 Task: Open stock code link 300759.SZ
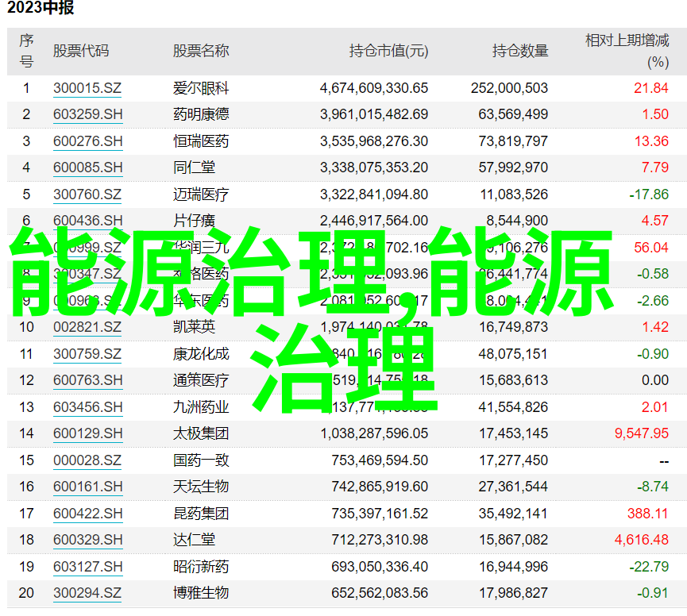tap(87, 354)
